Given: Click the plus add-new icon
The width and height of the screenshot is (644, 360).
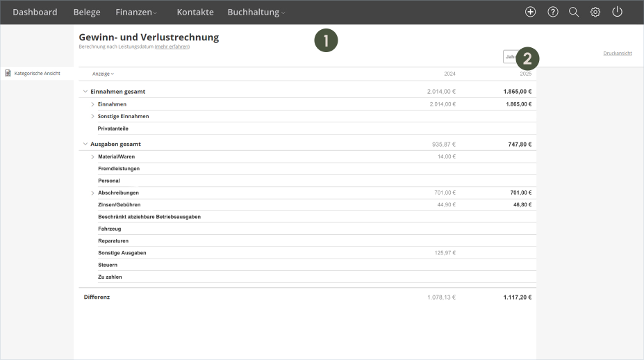Looking at the screenshot, I should pos(530,12).
